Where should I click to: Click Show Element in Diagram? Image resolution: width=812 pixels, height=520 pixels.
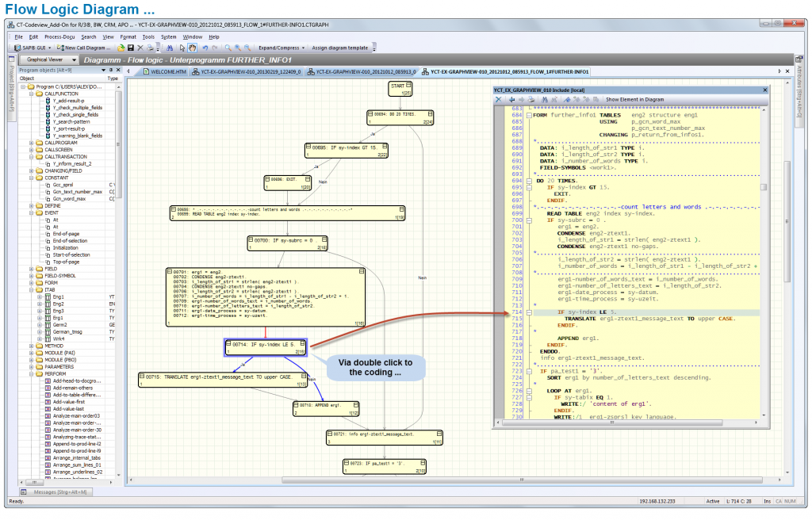(x=636, y=100)
